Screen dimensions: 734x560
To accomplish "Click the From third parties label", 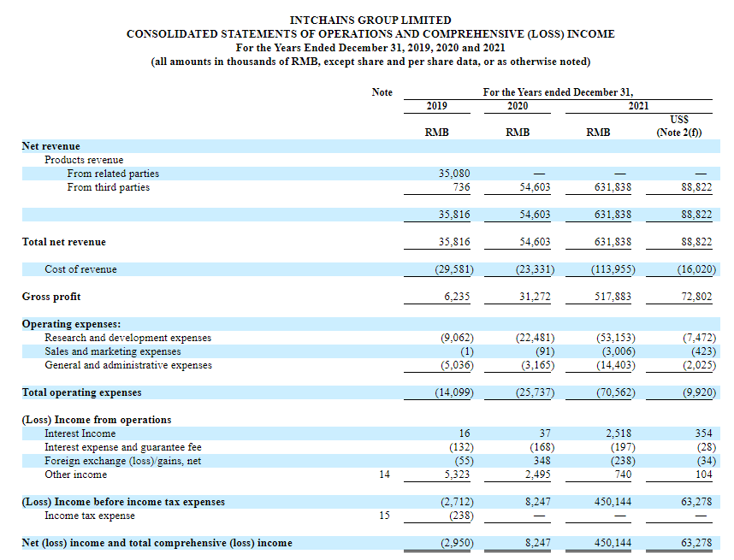I will [x=108, y=187].
